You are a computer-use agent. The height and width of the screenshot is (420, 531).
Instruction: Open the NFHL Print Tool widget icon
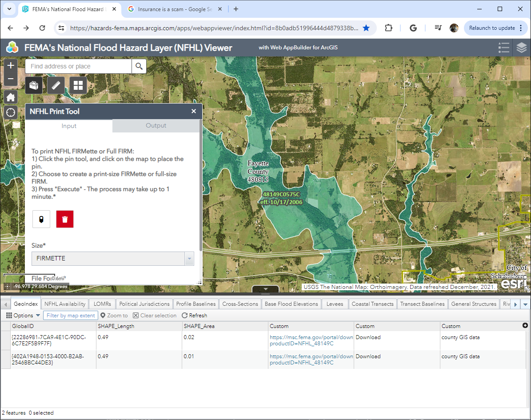click(x=34, y=85)
